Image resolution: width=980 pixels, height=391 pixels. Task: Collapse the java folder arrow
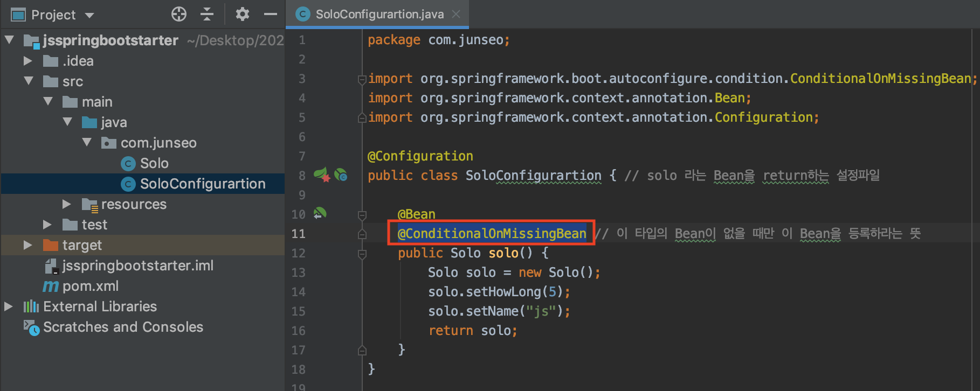click(x=67, y=122)
